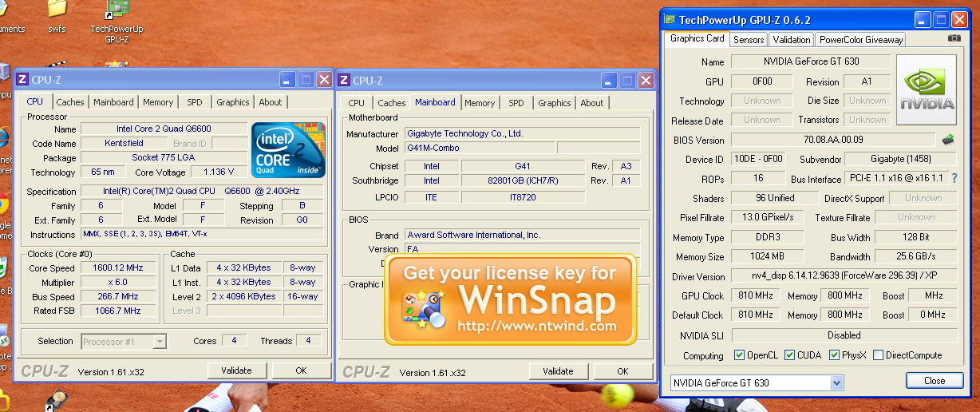This screenshot has height=412, width=980.
Task: Open Caches tab in the Motherboard CPU-Z window
Action: pos(392,103)
